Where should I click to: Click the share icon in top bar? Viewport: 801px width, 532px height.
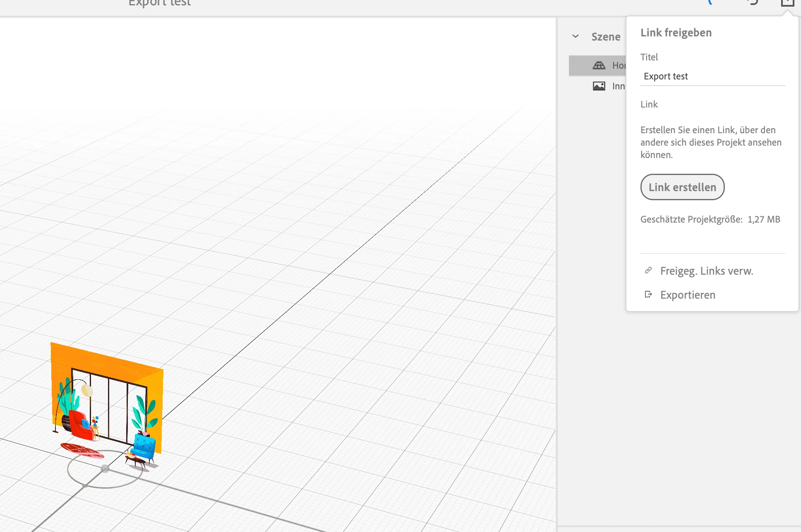click(x=787, y=3)
